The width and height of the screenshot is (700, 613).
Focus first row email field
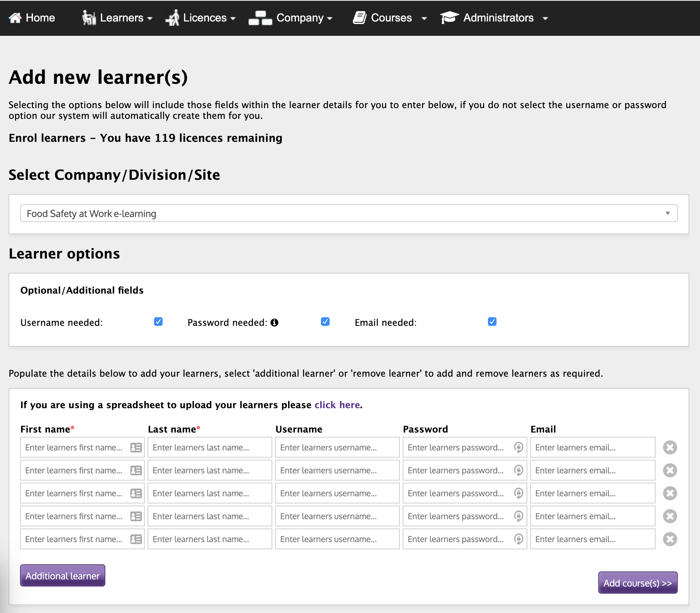pos(593,448)
